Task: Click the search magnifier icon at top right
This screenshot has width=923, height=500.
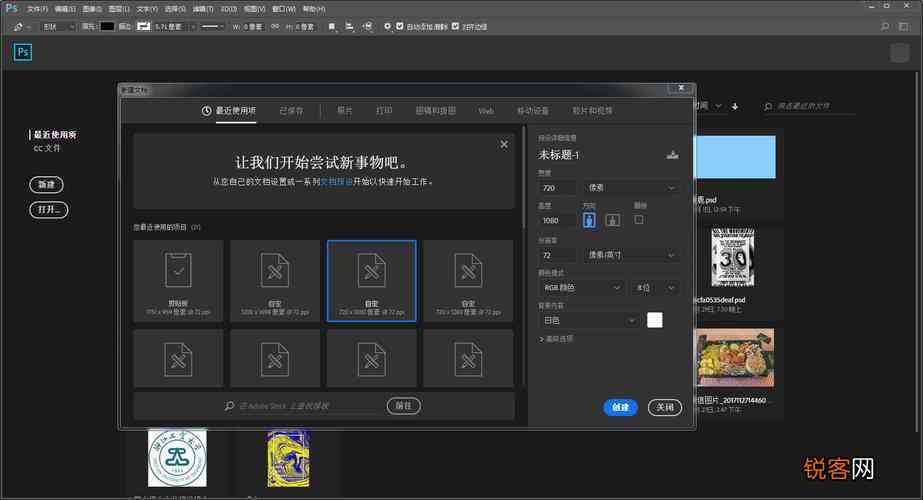Action: pos(885,27)
